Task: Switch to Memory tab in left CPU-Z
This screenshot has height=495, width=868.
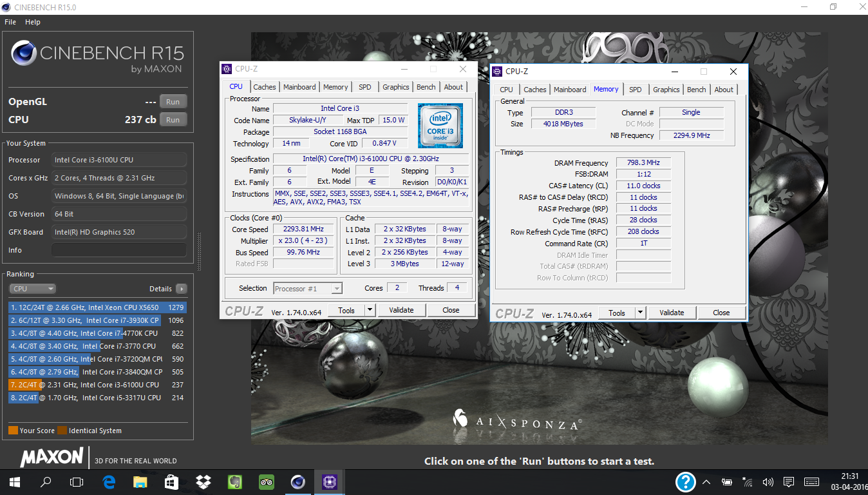Action: (x=335, y=87)
